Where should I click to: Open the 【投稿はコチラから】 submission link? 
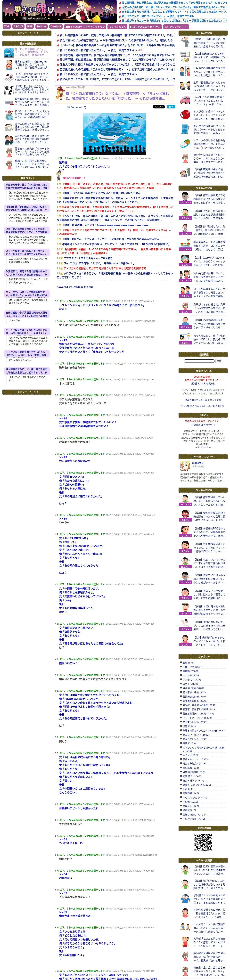click(203, 425)
